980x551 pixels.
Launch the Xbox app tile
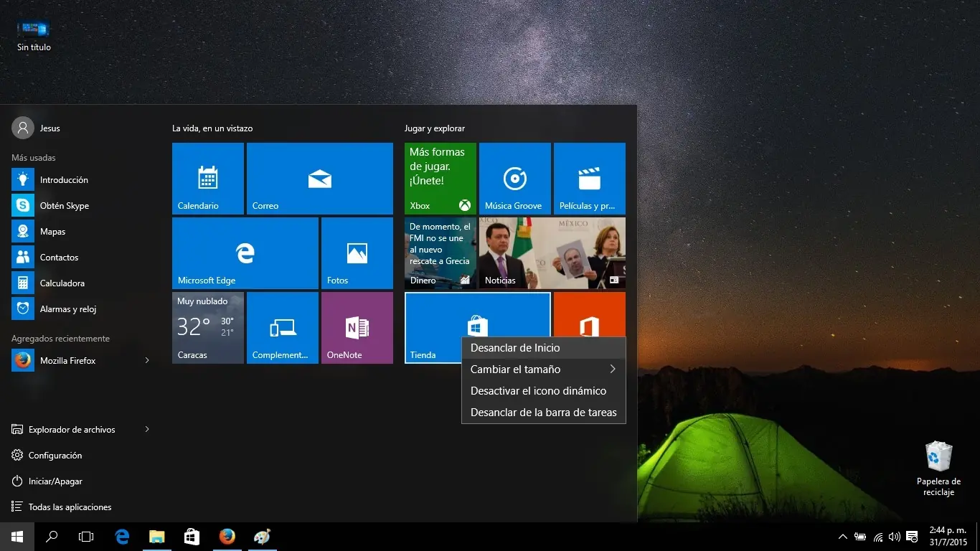pyautogui.click(x=440, y=178)
